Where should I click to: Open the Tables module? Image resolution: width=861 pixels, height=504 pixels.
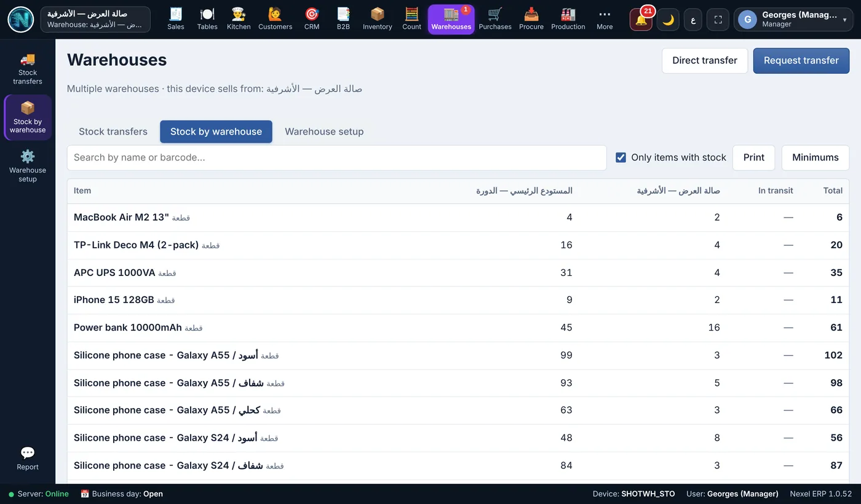click(x=207, y=19)
